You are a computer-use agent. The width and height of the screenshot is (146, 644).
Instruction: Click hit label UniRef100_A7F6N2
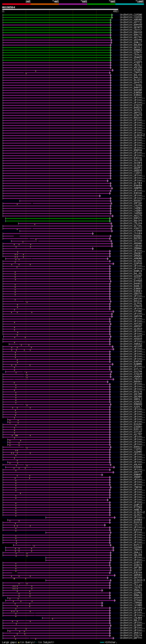pyautogui.click(x=131, y=311)
